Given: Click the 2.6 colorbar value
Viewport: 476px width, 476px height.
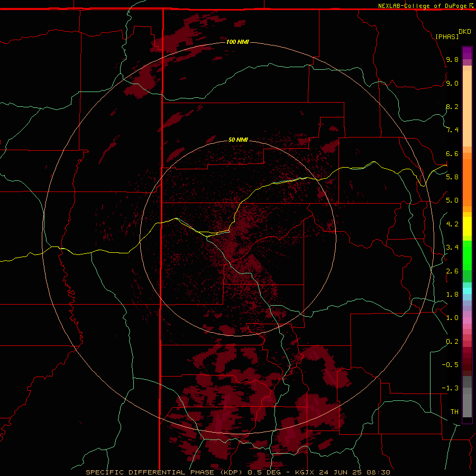Looking at the screenshot, I should (452, 271).
